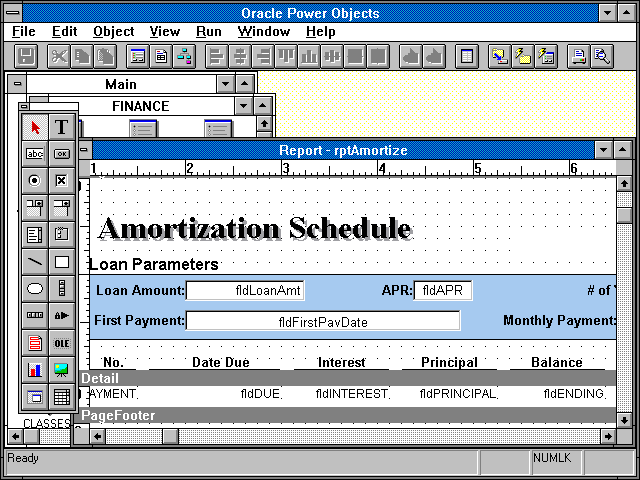Screen dimensions: 640x480
Task: Pick the text field abc tool
Action: tap(35, 154)
